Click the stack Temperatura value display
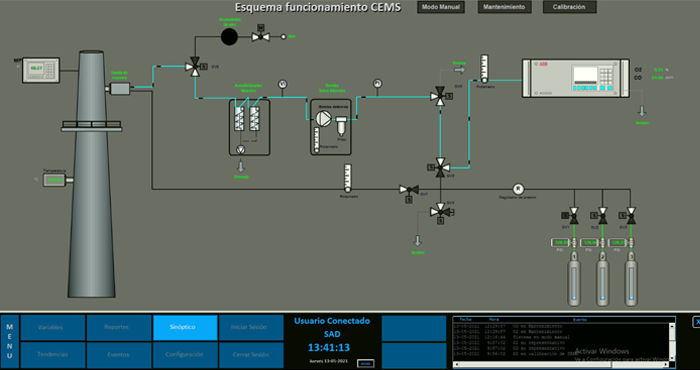The image size is (700, 370). pos(54,180)
